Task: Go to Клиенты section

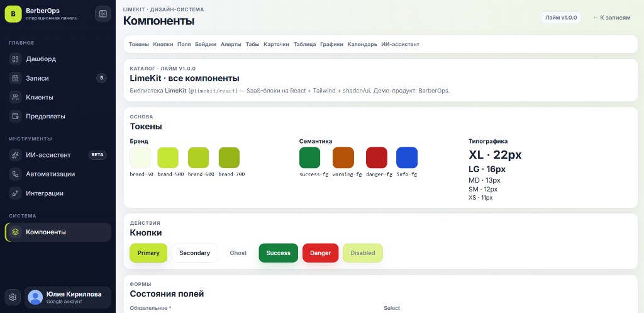Action: [58, 98]
